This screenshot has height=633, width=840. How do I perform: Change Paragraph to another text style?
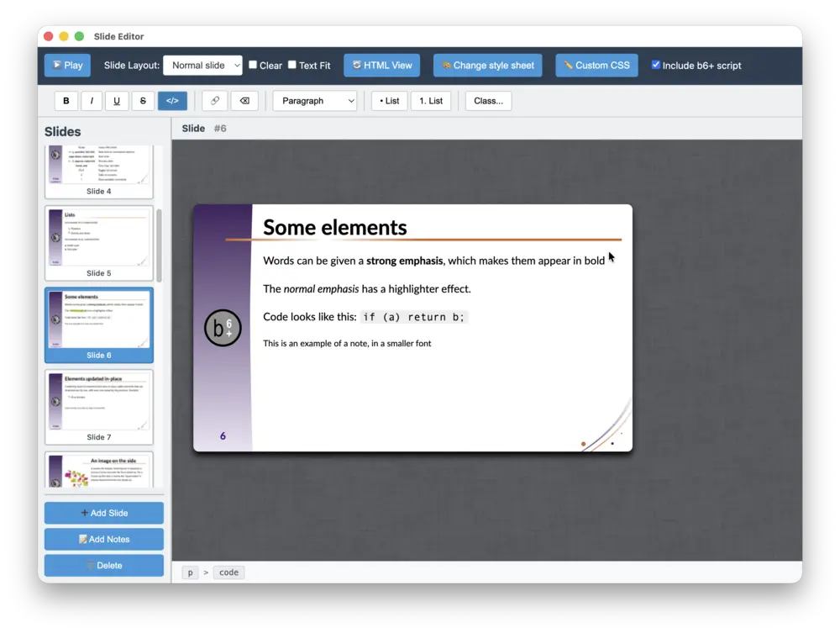pos(314,100)
